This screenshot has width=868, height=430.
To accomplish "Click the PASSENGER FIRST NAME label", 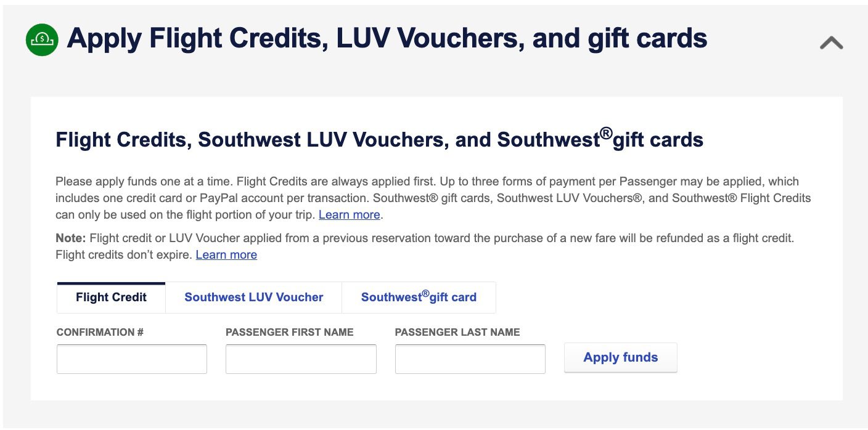I will click(289, 332).
